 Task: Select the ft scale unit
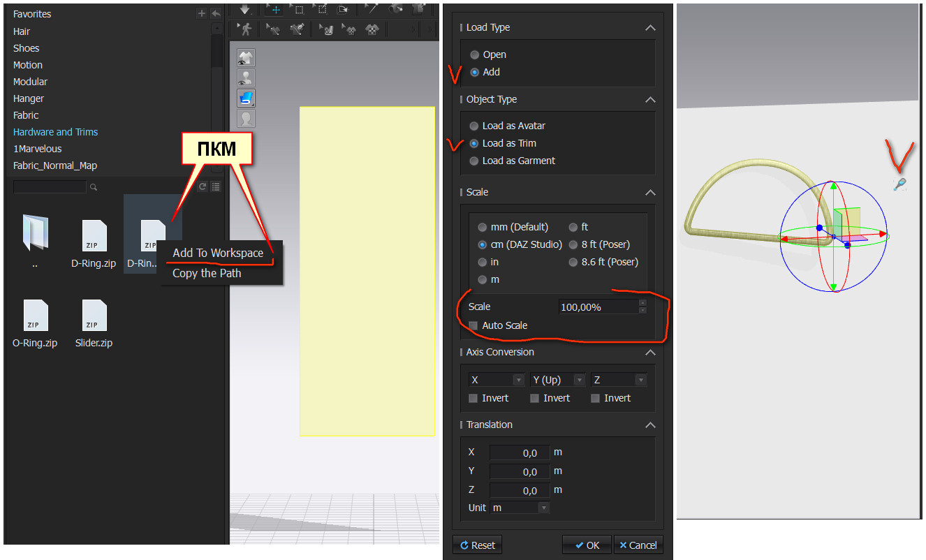[x=573, y=227]
